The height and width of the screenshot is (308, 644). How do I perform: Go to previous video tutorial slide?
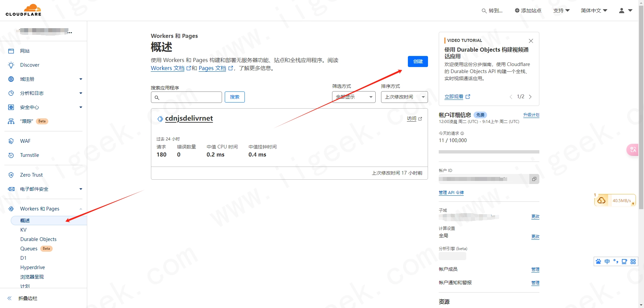(511, 97)
